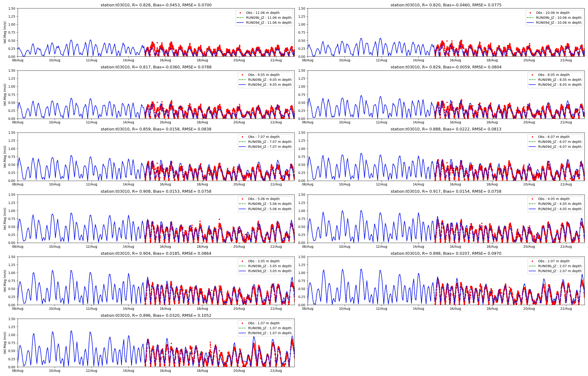This screenshot has width=588, height=376.
Task: Click the title with RMSE= 0.1052
Action: point(156,315)
